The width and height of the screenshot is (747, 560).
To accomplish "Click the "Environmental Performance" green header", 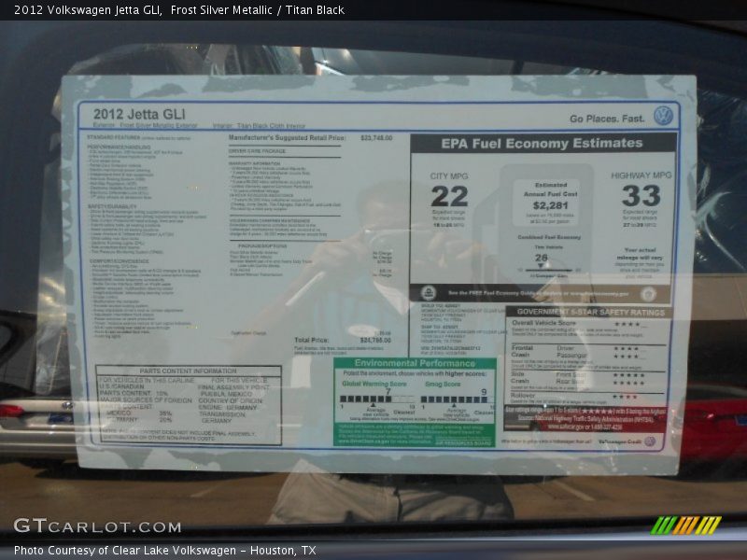I will (x=415, y=363).
